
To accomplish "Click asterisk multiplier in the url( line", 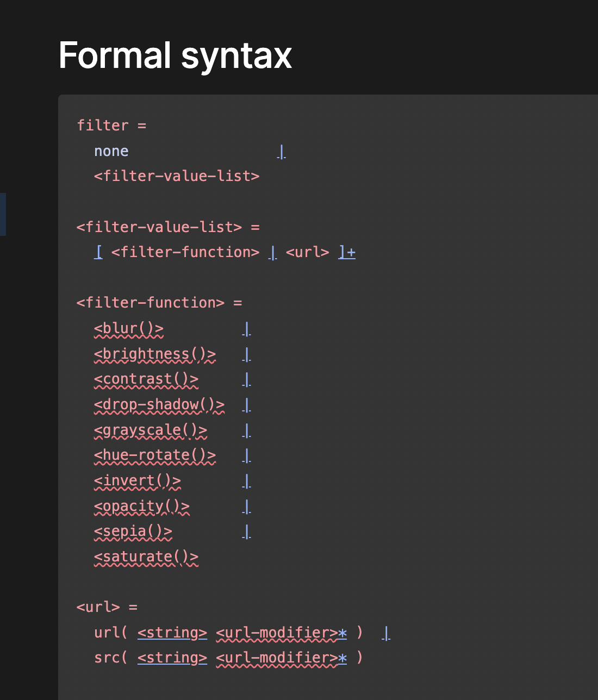I will click(x=342, y=633).
